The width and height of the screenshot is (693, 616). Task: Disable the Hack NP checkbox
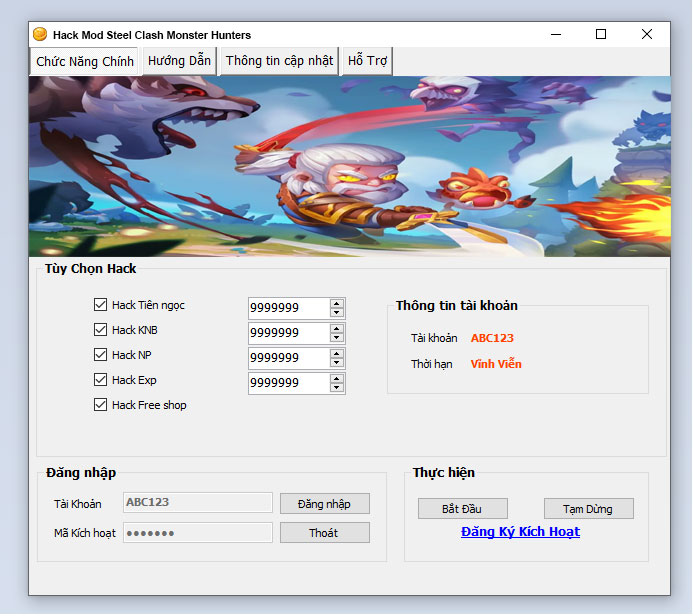[x=100, y=354]
